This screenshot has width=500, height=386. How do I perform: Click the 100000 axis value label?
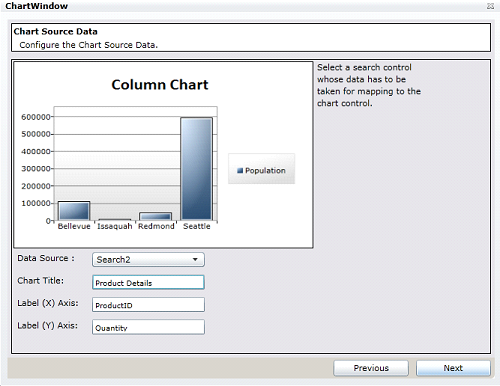click(36, 203)
